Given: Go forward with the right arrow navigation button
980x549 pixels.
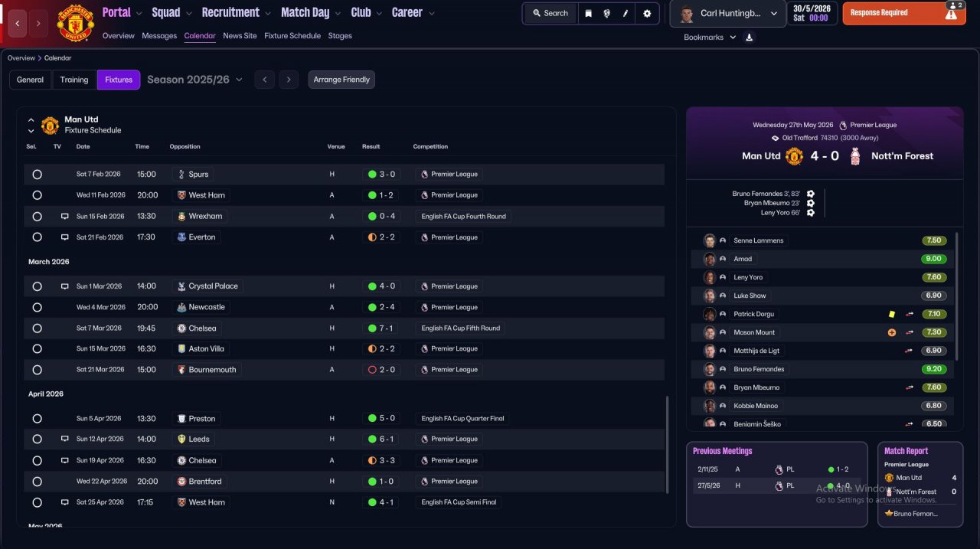Looking at the screenshot, I should 38,24.
